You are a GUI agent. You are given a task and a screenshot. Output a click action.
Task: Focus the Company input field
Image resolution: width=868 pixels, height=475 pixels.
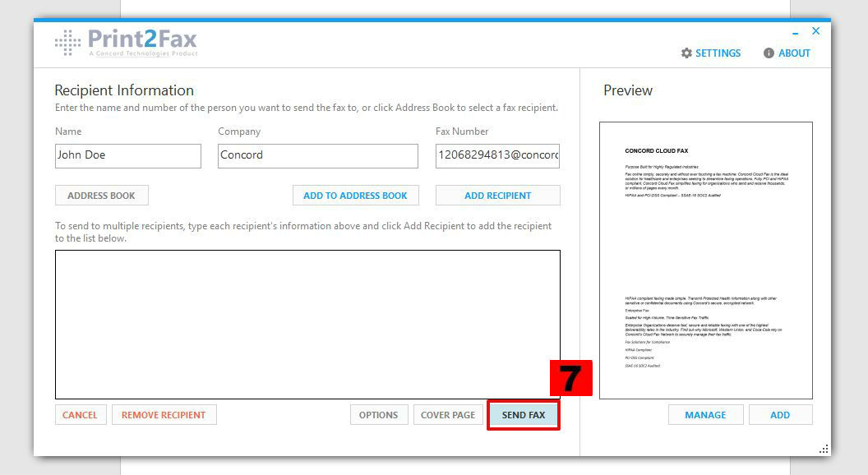(x=317, y=155)
